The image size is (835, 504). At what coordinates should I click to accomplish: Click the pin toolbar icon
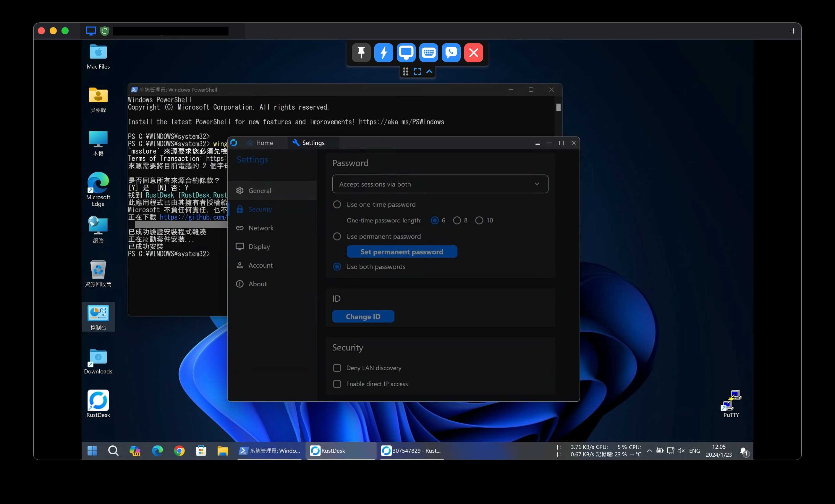(361, 53)
